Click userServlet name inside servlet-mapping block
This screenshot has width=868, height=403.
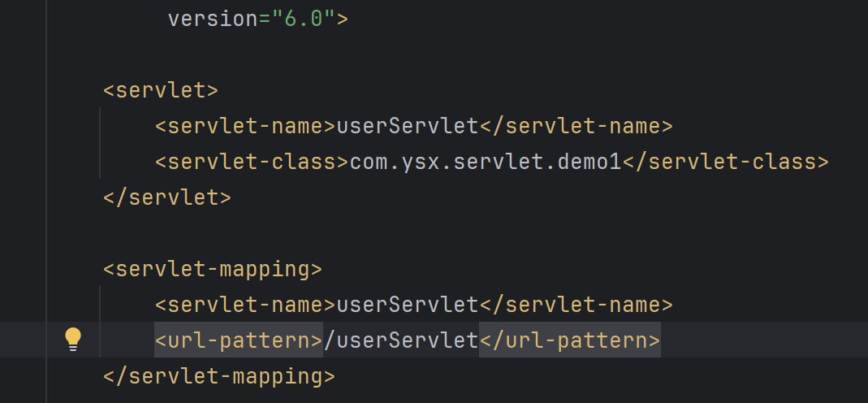pyautogui.click(x=408, y=305)
